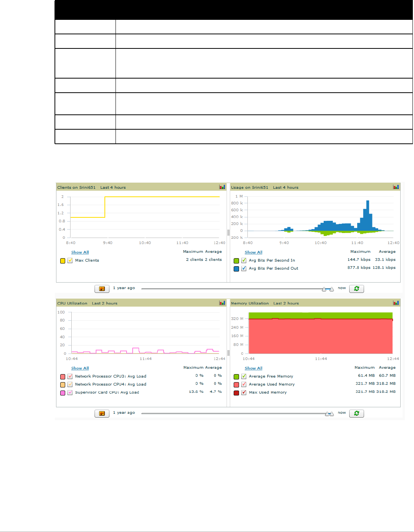Screen dimensions: 414x532
Task: Click the lower time range slider handles
Action: tap(329, 414)
